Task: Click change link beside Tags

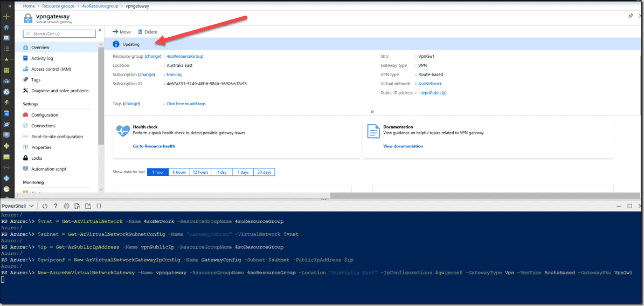Action: coord(131,104)
